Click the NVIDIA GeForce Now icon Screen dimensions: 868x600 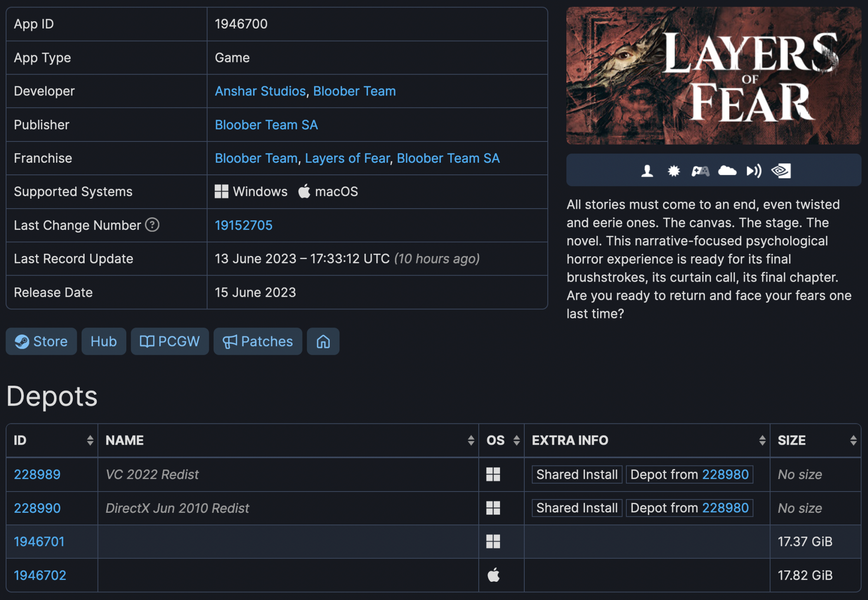coord(781,171)
